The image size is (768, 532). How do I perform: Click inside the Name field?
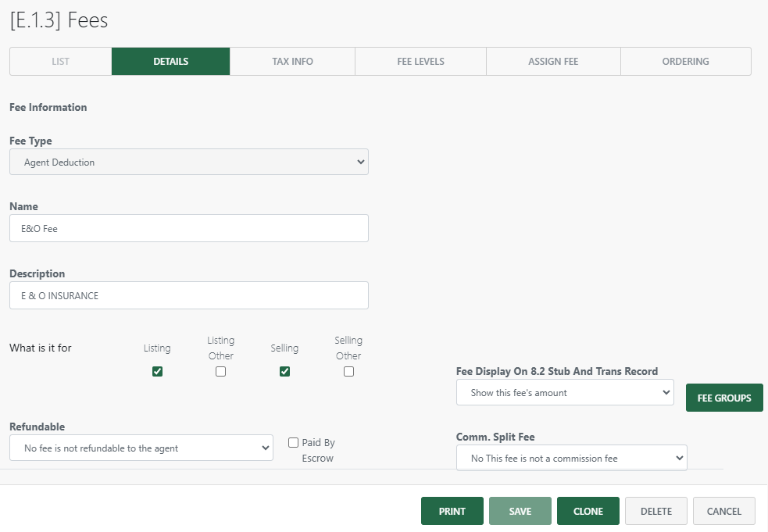pos(188,228)
